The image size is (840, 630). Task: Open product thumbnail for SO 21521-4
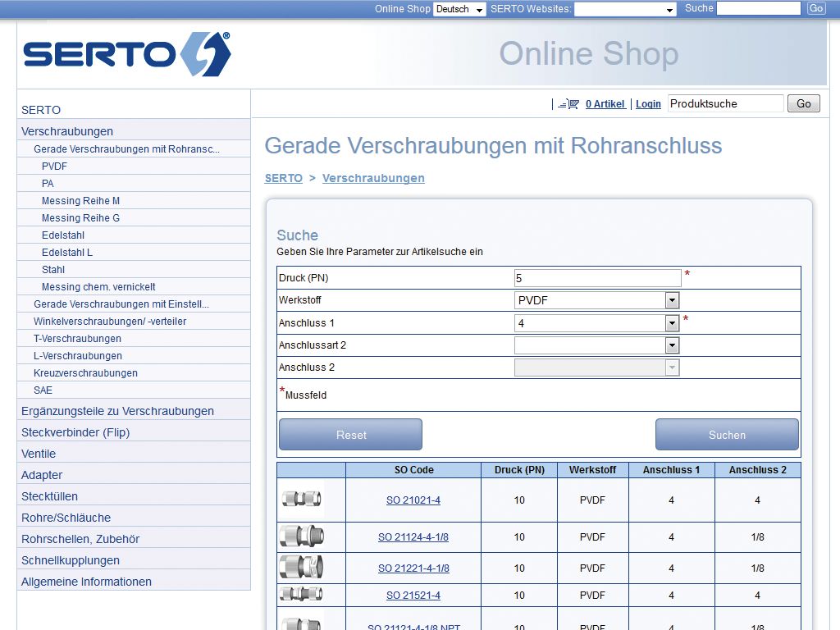pyautogui.click(x=302, y=594)
